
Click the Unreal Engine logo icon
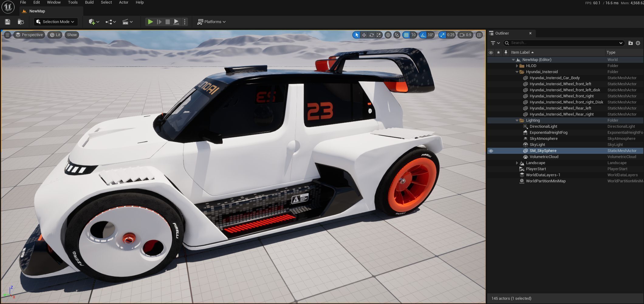8,7
